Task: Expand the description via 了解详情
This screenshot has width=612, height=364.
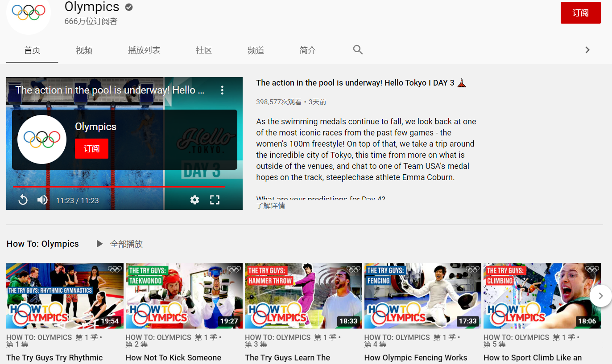Action: [x=270, y=206]
